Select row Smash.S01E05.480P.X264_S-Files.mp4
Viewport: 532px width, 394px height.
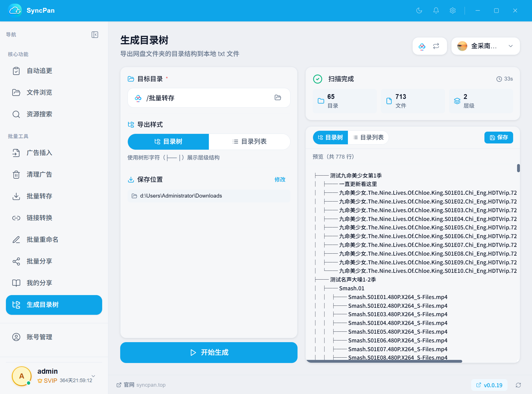(398, 332)
